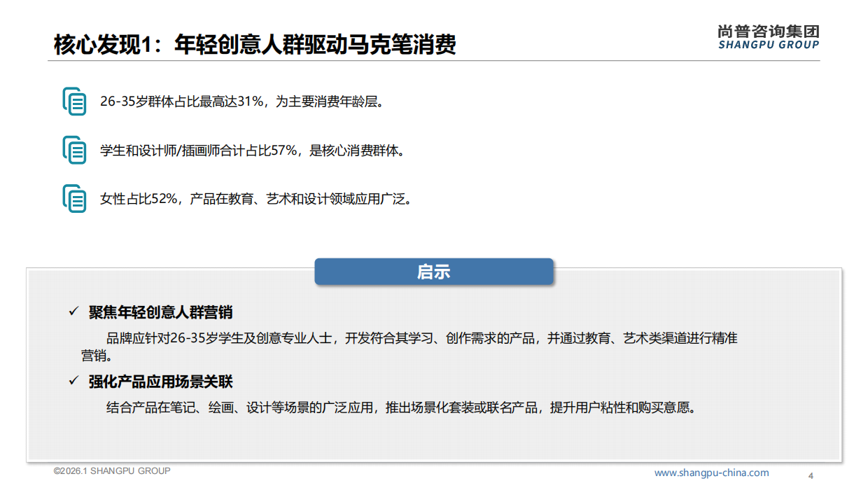The width and height of the screenshot is (868, 488).
Task: Select the paragraph starting with 结合产品在笔记
Action: [x=402, y=407]
